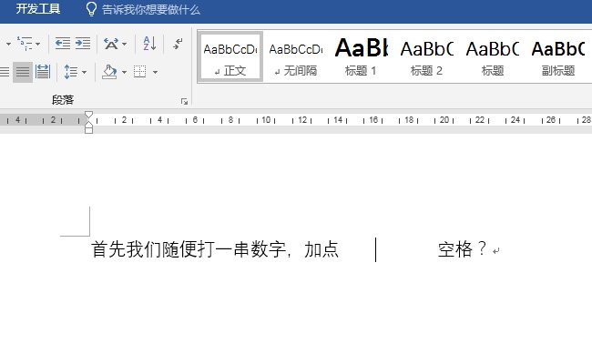592x364 pixels.
Task: Decrease the paragraph indent
Action: 62,44
